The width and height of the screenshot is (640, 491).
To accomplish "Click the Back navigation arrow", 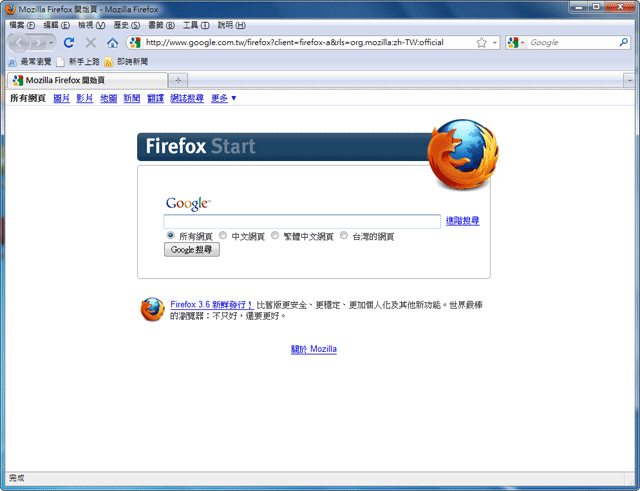I will tap(19, 42).
